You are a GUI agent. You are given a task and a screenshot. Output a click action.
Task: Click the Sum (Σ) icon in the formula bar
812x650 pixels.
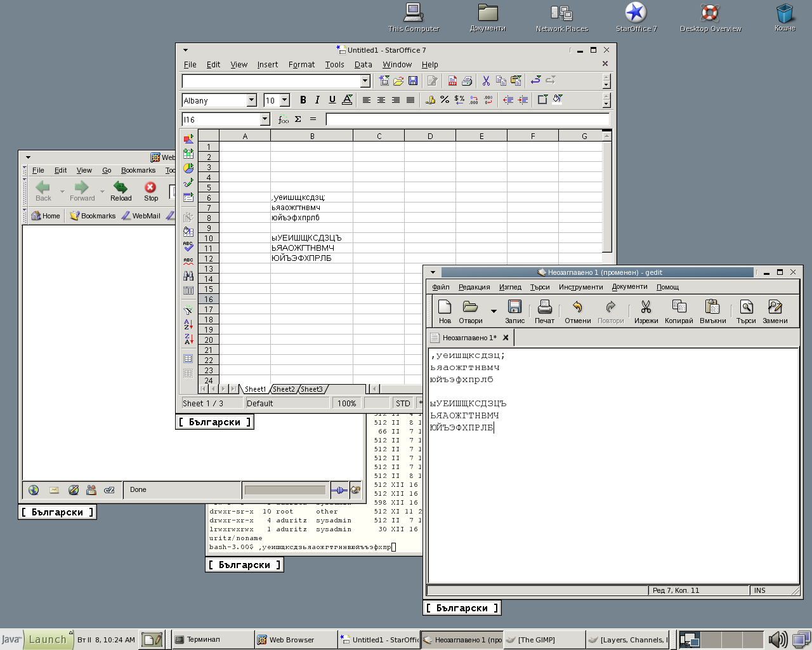(x=298, y=119)
